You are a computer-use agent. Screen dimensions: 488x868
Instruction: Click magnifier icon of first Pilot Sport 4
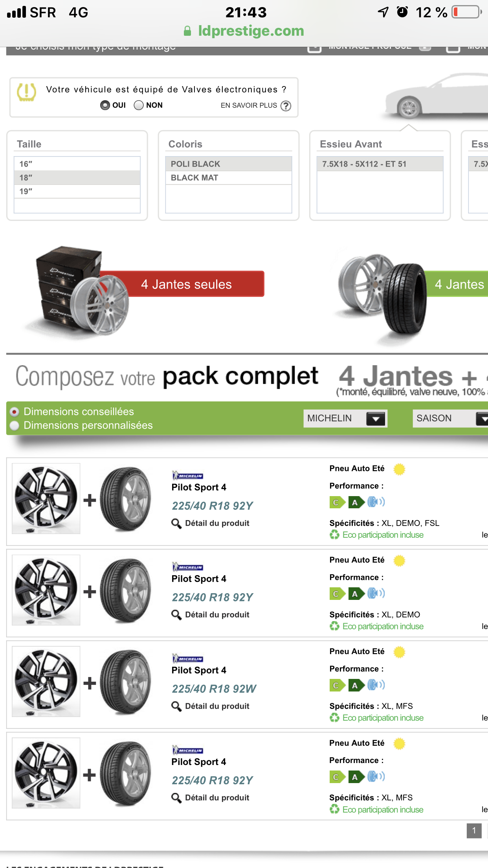(x=176, y=523)
